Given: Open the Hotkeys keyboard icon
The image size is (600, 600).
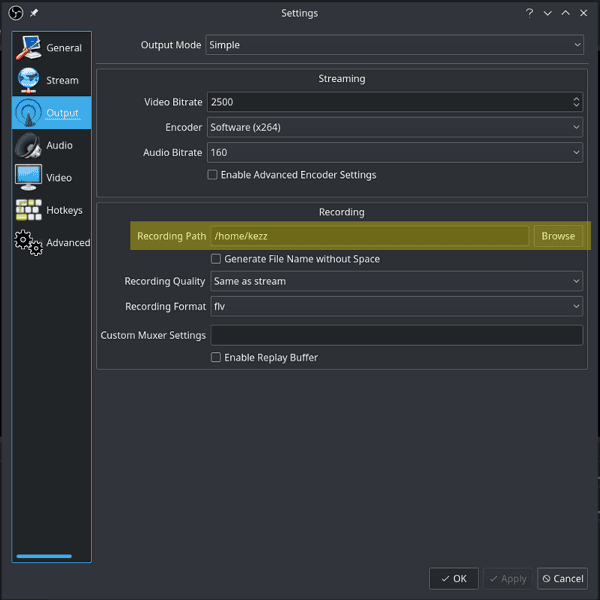Looking at the screenshot, I should coord(29,210).
